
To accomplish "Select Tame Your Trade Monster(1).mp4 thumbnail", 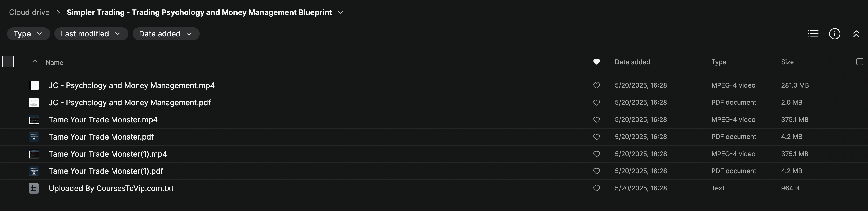I will click(x=34, y=154).
